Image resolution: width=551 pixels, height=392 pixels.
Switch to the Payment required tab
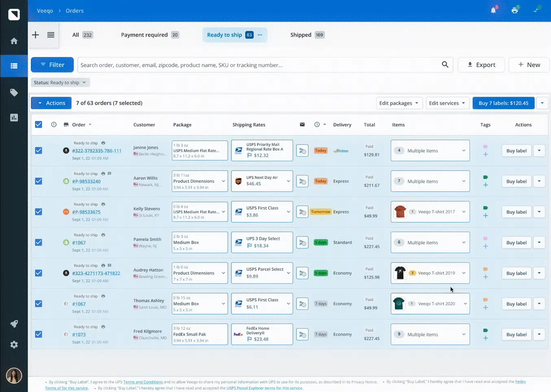pos(150,35)
